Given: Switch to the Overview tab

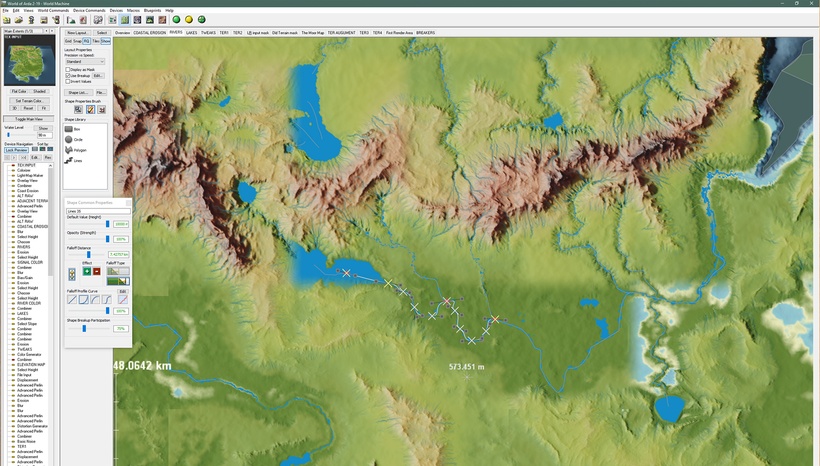Looking at the screenshot, I should tap(122, 33).
